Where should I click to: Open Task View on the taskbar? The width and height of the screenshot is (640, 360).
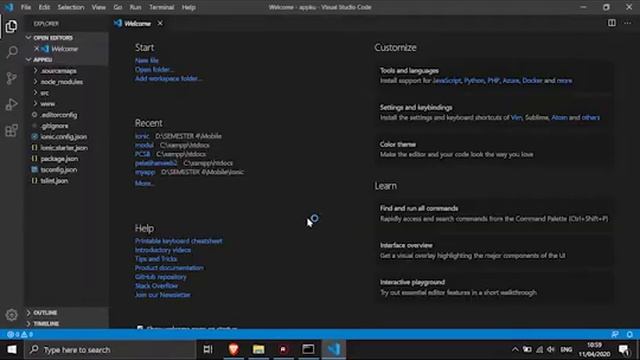click(x=208, y=349)
